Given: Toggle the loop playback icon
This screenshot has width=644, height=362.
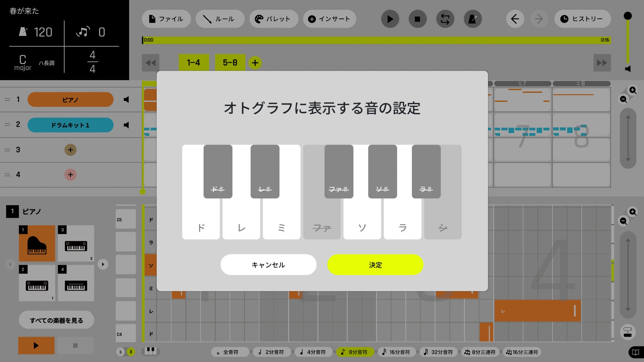Looking at the screenshot, I should point(445,19).
